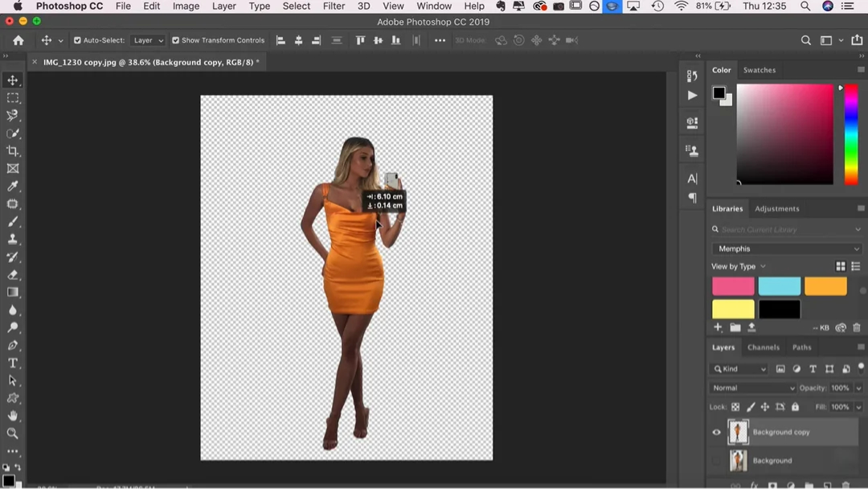Toggle visibility of the Background copy layer
868x489 pixels.
pyautogui.click(x=716, y=432)
